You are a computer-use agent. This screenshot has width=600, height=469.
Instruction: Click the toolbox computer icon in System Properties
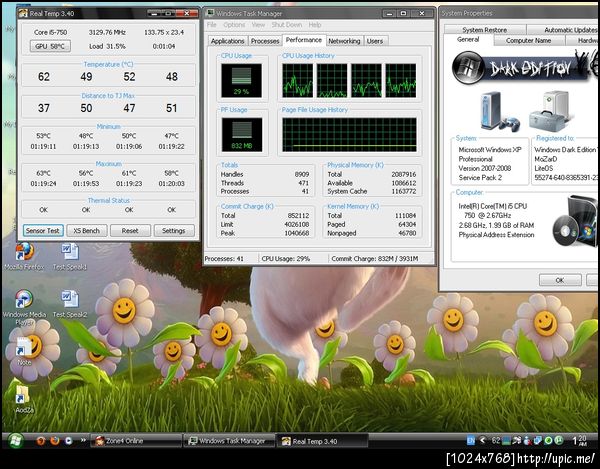[x=550, y=111]
